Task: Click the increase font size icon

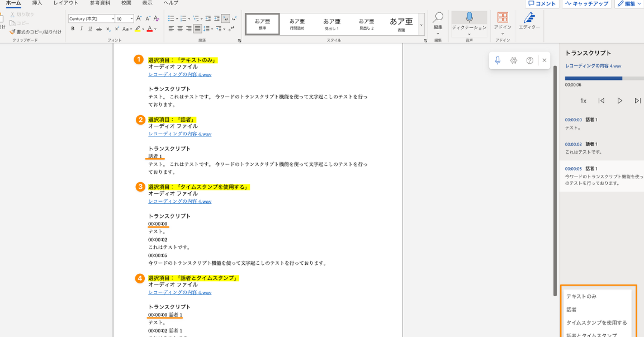Action: 139,18
